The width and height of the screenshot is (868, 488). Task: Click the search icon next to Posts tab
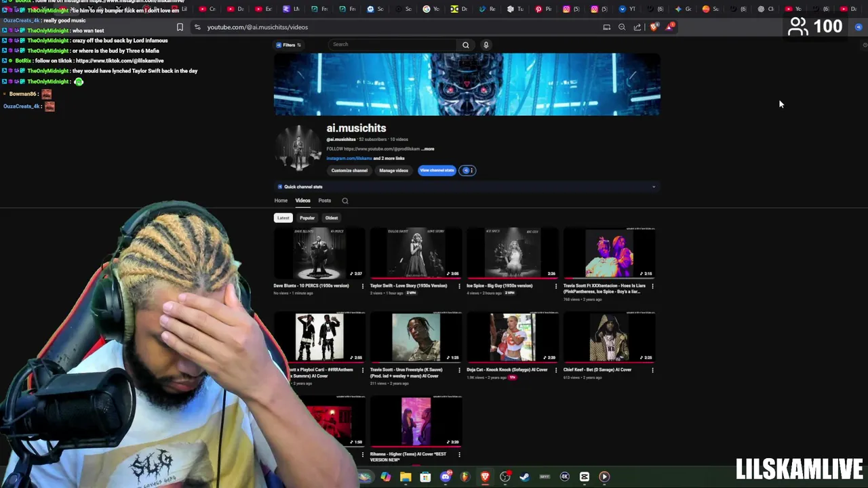(x=345, y=201)
